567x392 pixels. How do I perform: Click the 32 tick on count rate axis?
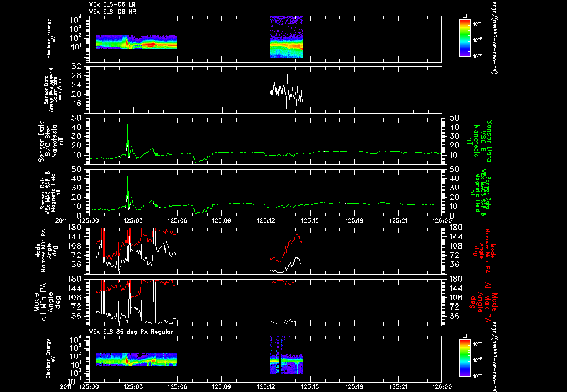[x=76, y=66]
